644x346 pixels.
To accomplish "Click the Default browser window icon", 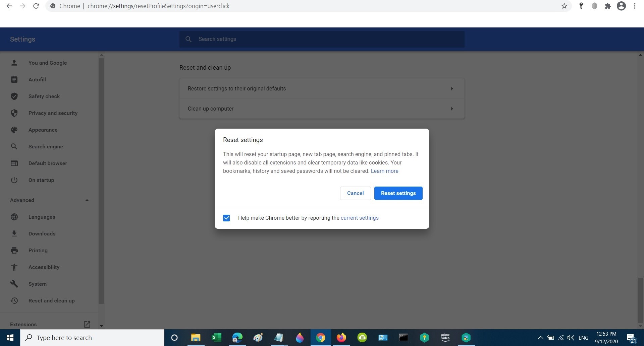I will pos(14,163).
